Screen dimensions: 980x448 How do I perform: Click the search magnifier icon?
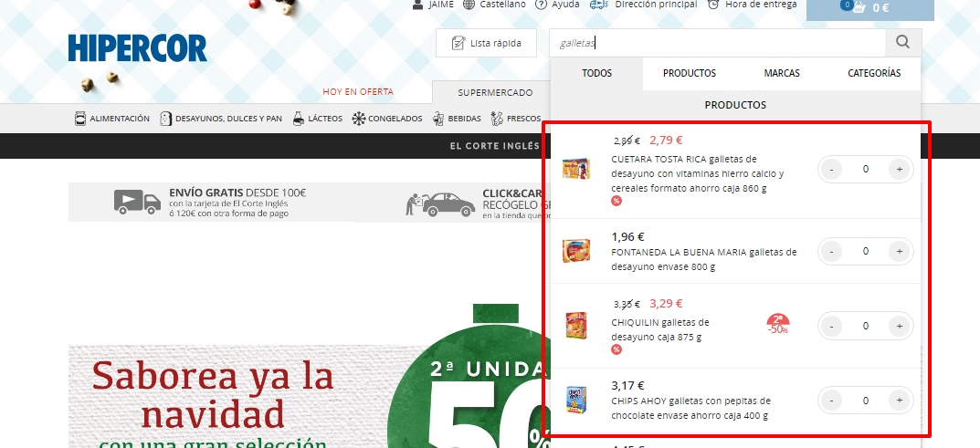click(x=902, y=42)
